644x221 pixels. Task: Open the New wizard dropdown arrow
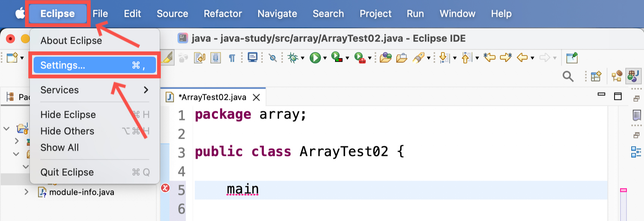coord(22,58)
